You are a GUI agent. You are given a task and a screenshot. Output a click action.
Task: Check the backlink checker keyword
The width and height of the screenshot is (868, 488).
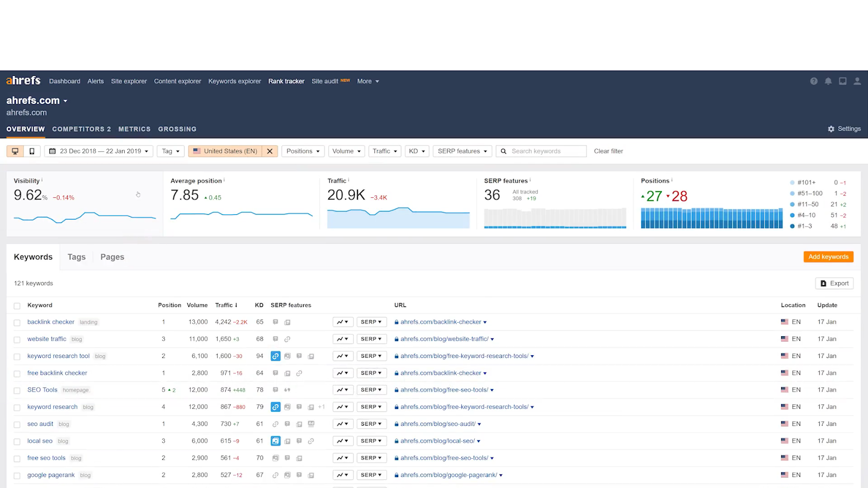(x=17, y=323)
